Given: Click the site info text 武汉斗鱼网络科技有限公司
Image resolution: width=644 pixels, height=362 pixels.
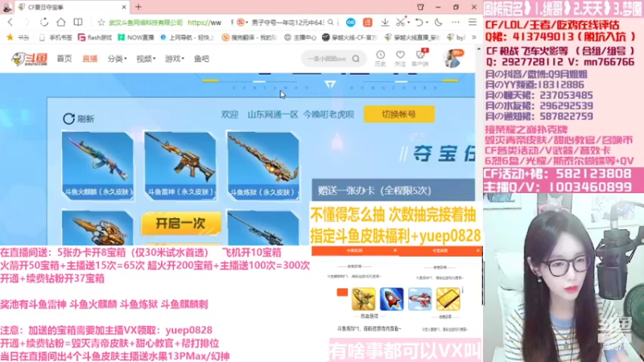Looking at the screenshot, I should (146, 23).
